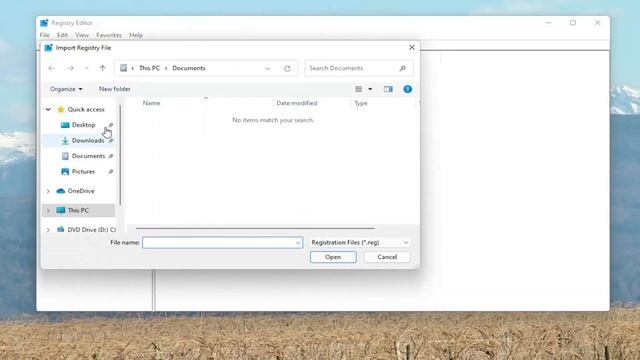The width and height of the screenshot is (640, 360).
Task: Click the Back arrow in Import dialog
Action: point(52,68)
